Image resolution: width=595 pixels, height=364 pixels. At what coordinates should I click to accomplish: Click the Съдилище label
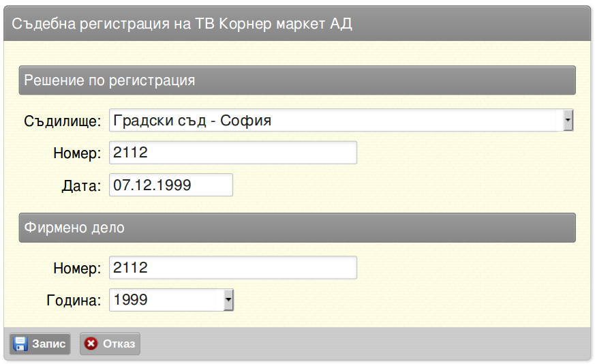pos(63,121)
